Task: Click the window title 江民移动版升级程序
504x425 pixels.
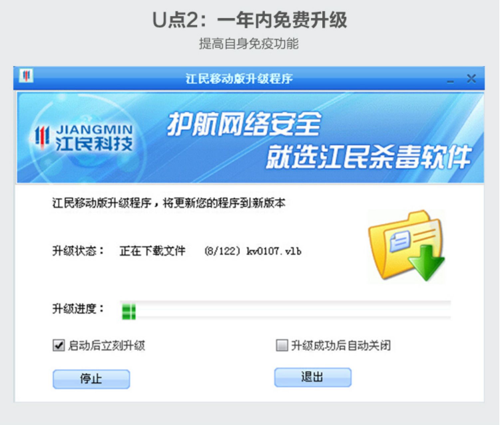Action: 239,79
